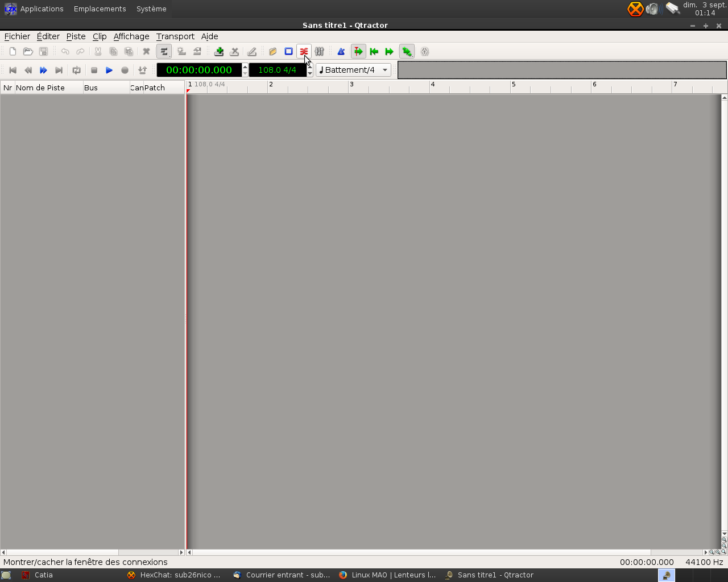Open a session file with folder icon
The width and height of the screenshot is (728, 582).
tap(28, 52)
